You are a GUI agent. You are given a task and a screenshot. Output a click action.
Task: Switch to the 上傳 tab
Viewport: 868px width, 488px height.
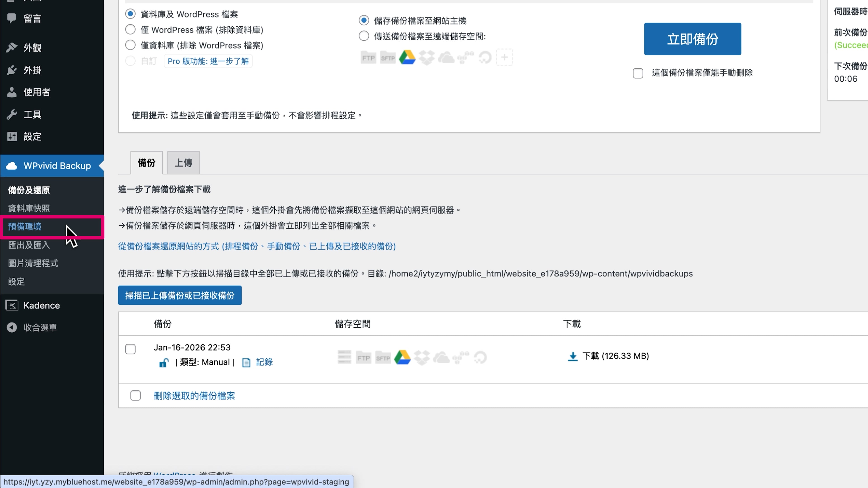183,163
